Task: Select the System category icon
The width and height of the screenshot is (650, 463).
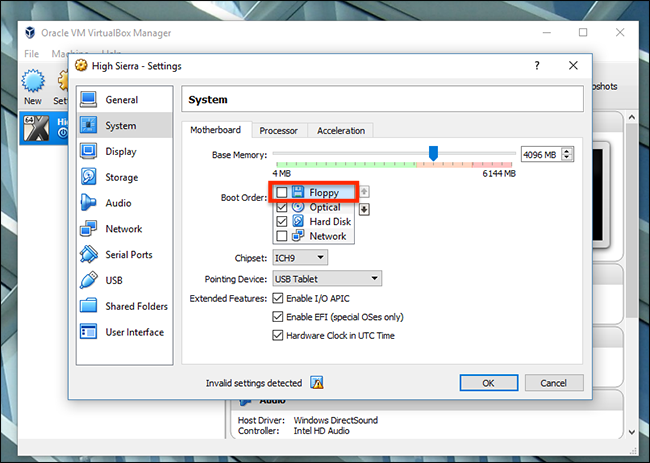Action: [x=89, y=125]
